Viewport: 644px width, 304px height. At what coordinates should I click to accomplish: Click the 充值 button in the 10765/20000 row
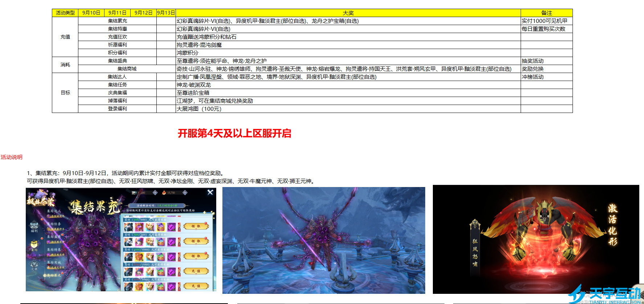pyautogui.click(x=196, y=286)
